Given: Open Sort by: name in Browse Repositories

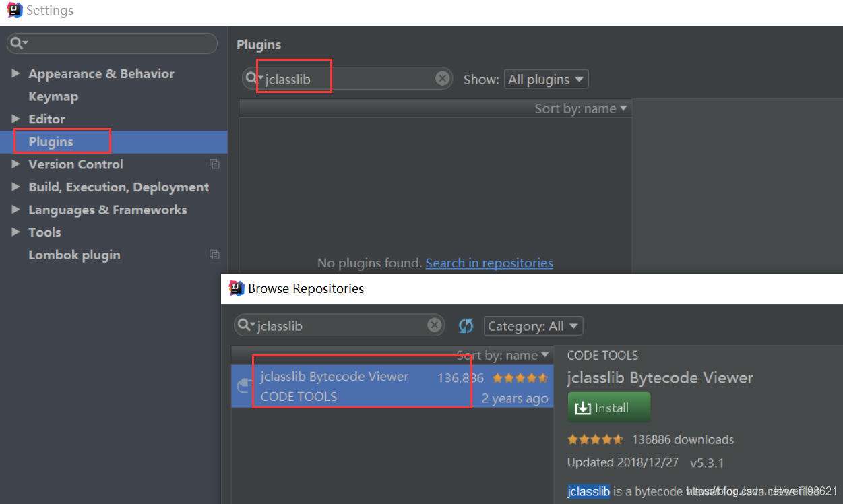Looking at the screenshot, I should (x=502, y=355).
